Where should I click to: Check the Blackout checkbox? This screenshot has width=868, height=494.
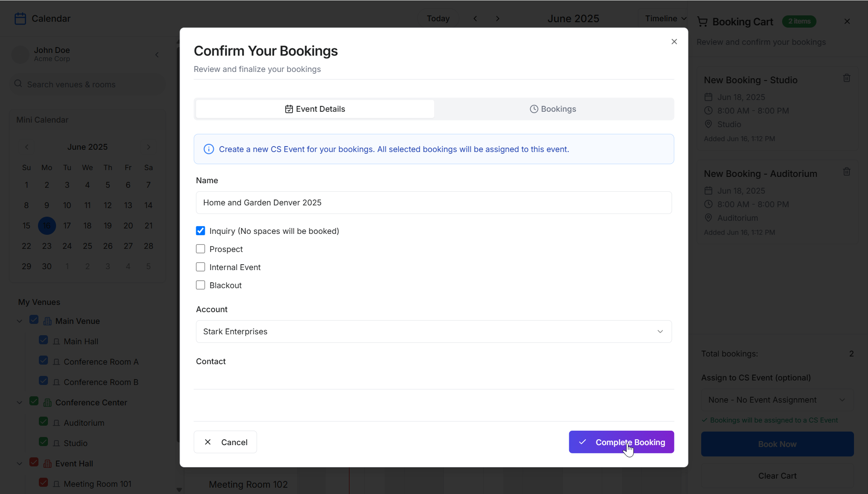[200, 285]
